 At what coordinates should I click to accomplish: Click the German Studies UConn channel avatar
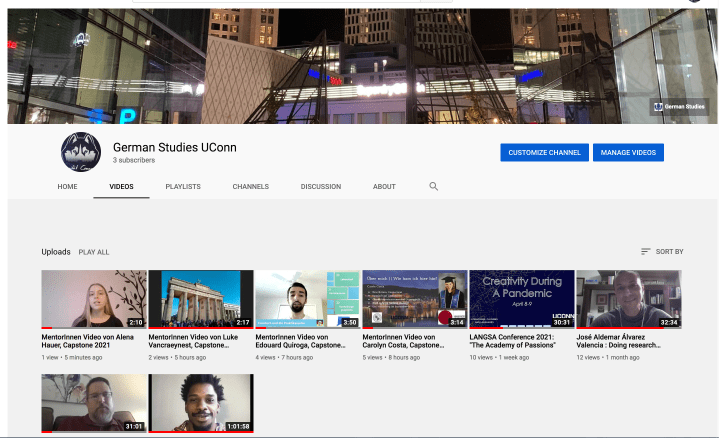[81, 153]
